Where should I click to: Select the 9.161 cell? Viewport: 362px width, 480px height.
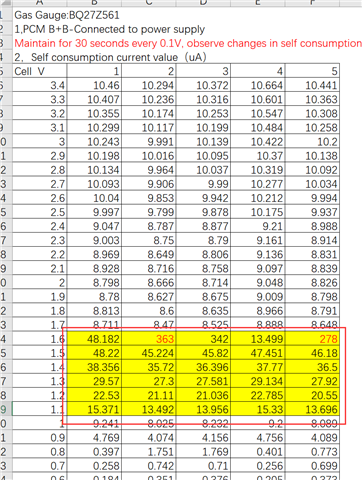pyautogui.click(x=258, y=240)
